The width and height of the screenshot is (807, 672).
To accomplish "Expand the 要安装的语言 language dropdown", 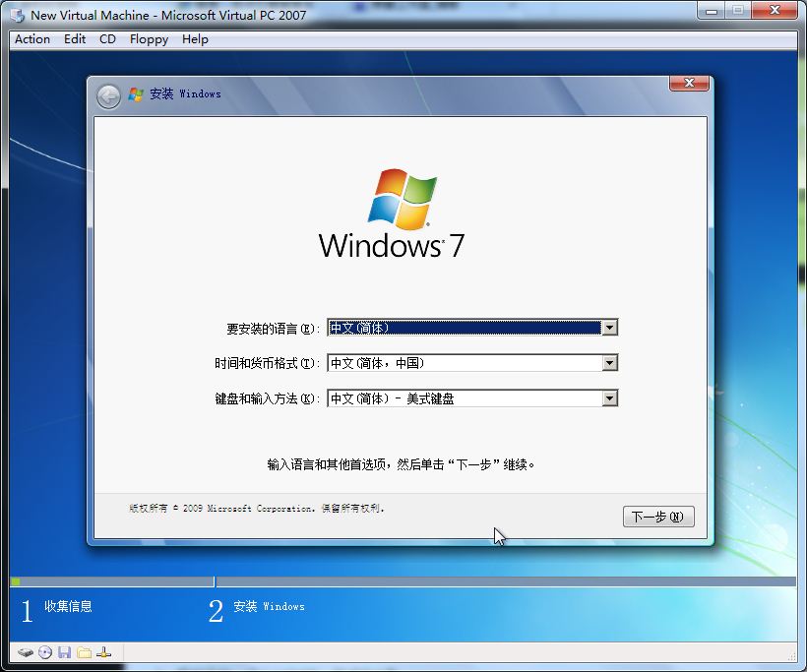I will coord(611,327).
